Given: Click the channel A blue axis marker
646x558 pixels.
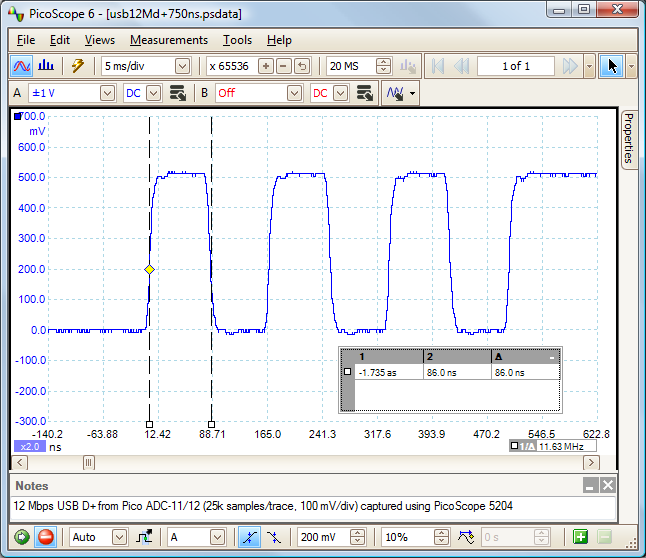Looking at the screenshot, I should tap(18, 117).
